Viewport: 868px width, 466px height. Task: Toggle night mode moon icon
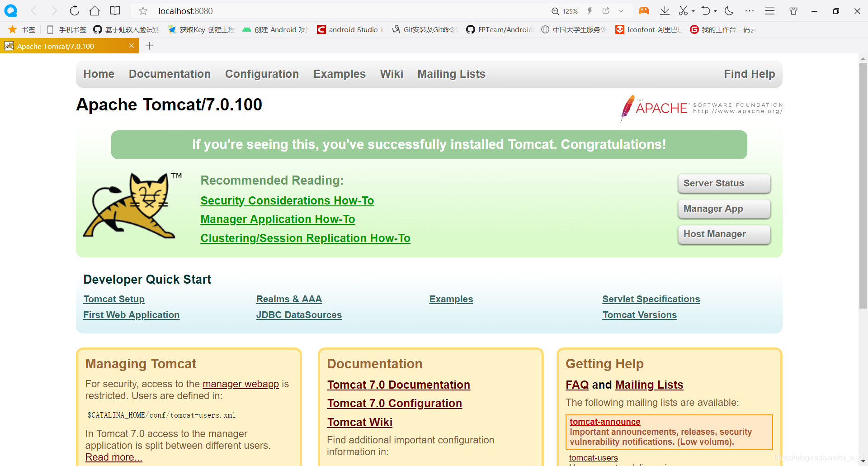pyautogui.click(x=729, y=11)
